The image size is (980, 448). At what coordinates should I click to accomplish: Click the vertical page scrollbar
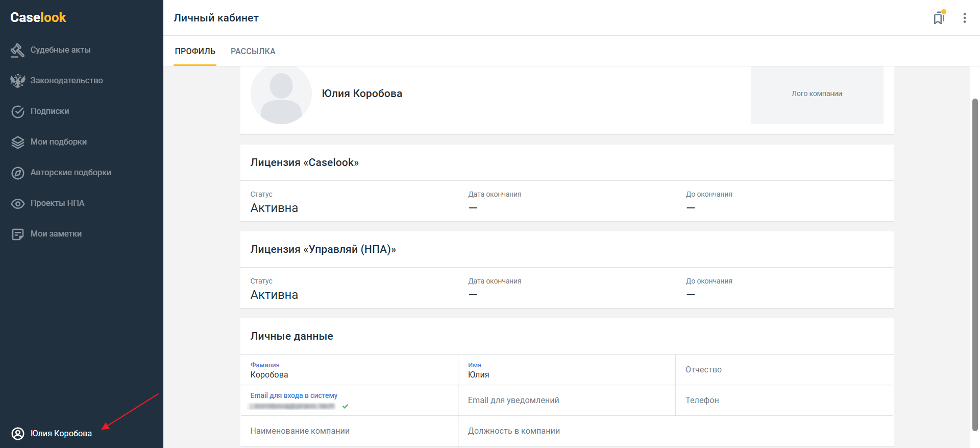click(975, 255)
